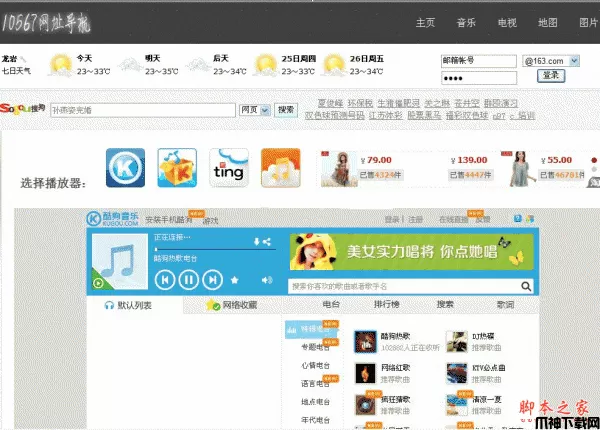Viewport: 600px width, 430px height.
Task: Click the 美女实力唱将 banner
Action: coord(412,252)
